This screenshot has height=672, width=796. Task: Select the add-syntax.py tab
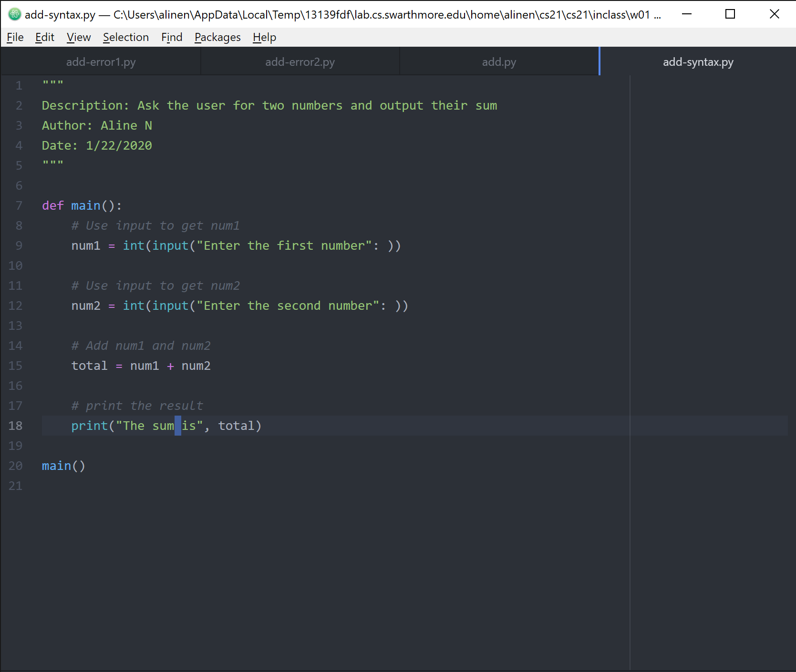tap(698, 62)
